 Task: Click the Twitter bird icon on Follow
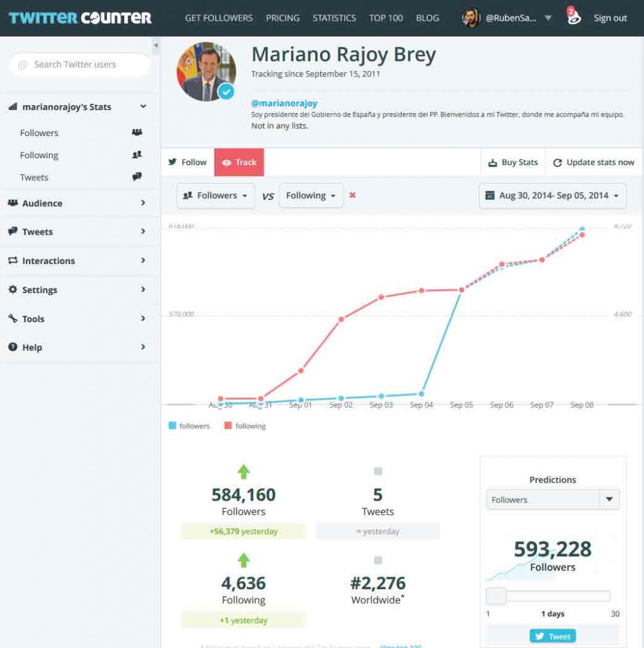[172, 162]
